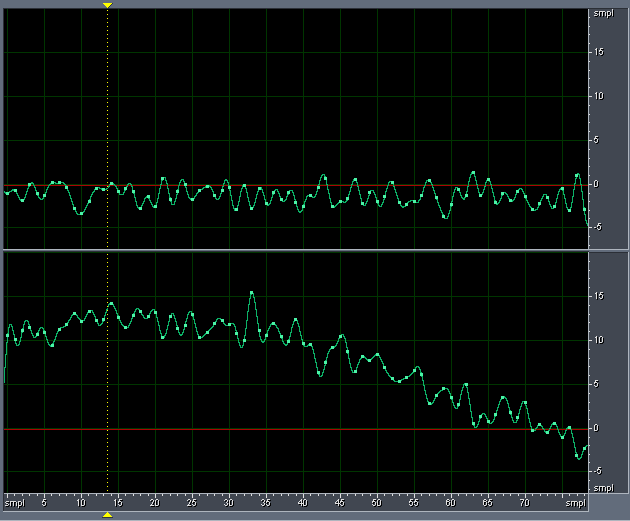Click "10" on the upper channel amplitude ruler

[x=599, y=96]
